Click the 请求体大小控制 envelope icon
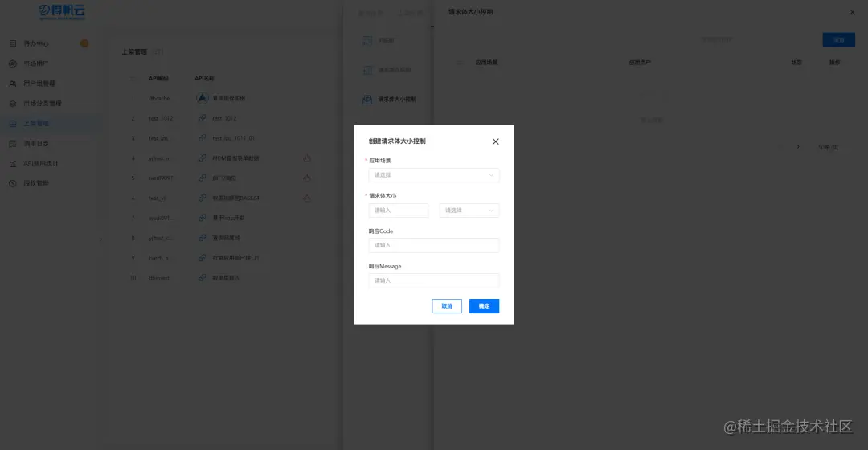Image resolution: width=868 pixels, height=450 pixels. coord(367,100)
